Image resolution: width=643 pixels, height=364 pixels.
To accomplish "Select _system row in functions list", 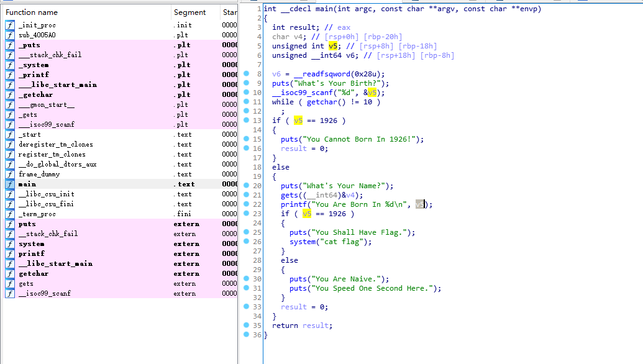I will pos(34,65).
